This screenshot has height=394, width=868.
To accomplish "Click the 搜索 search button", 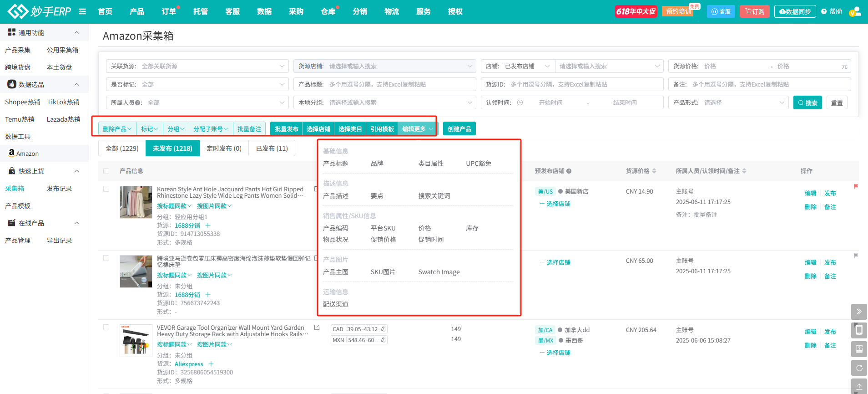I will pyautogui.click(x=807, y=102).
